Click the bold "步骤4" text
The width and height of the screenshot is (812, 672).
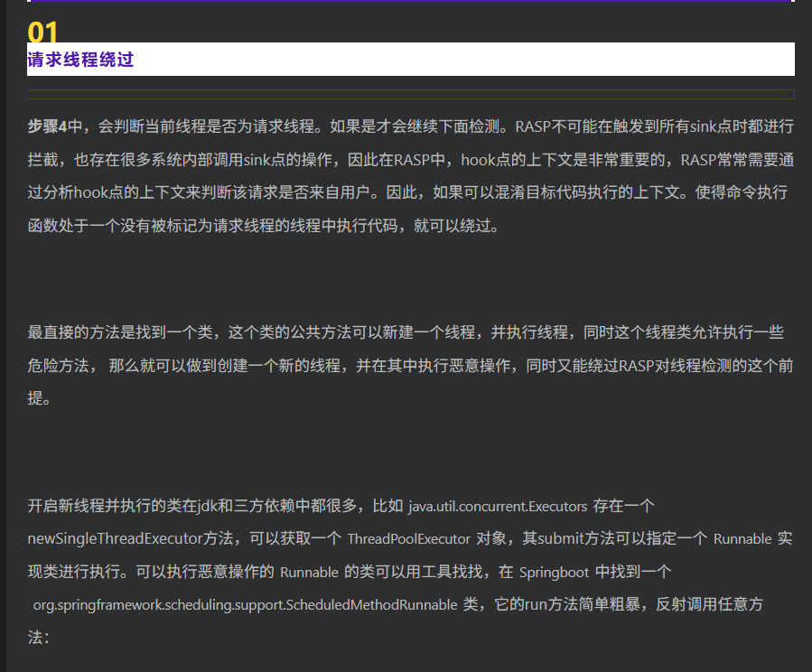(x=47, y=126)
